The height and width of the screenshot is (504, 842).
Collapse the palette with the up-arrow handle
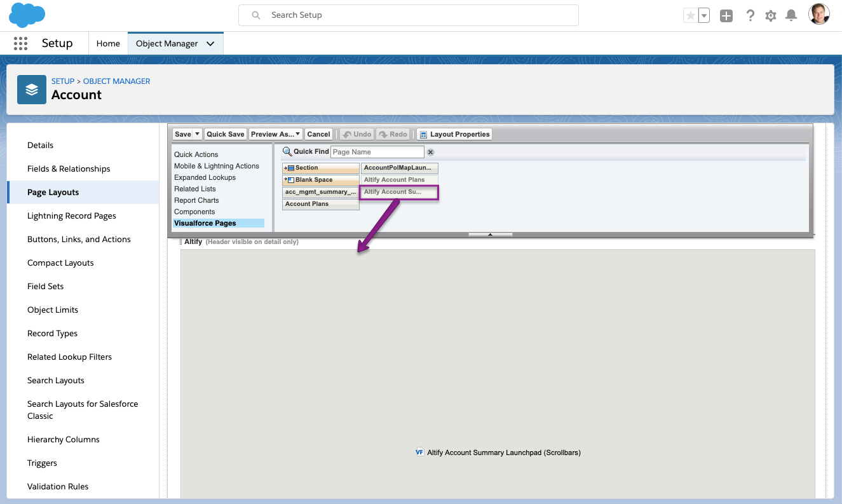pyautogui.click(x=490, y=235)
